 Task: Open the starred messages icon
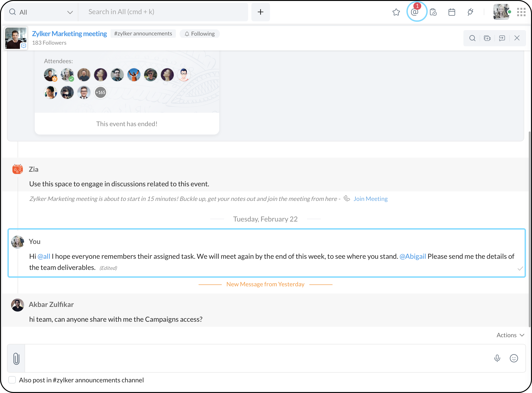pyautogui.click(x=396, y=12)
